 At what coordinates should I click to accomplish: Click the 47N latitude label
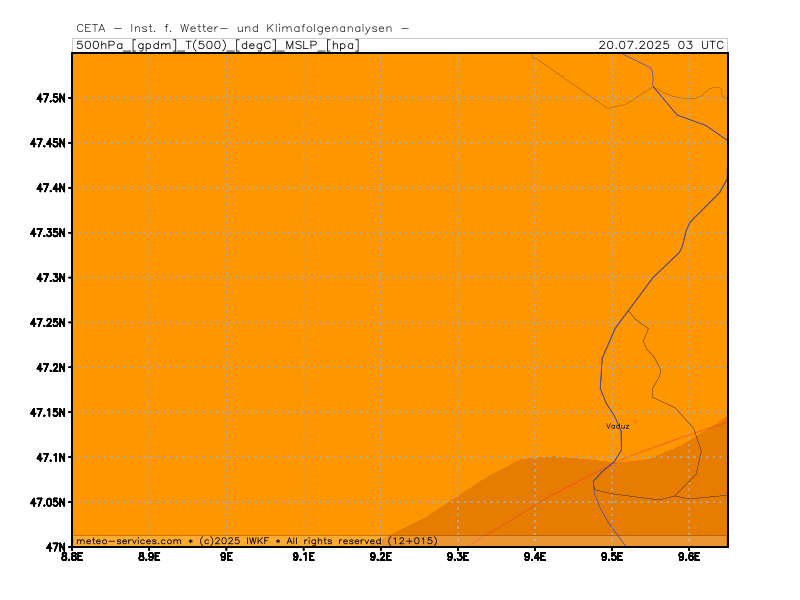56,547
